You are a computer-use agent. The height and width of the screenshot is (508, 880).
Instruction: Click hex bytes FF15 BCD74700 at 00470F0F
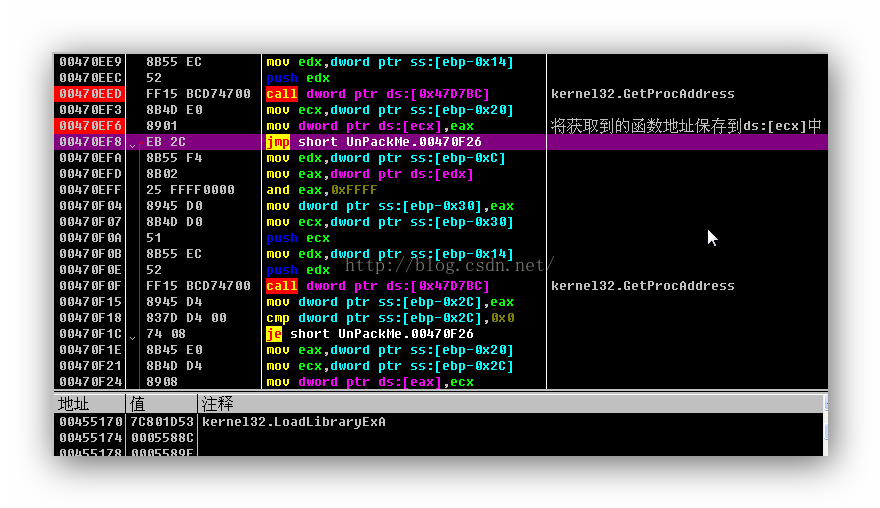(x=198, y=286)
